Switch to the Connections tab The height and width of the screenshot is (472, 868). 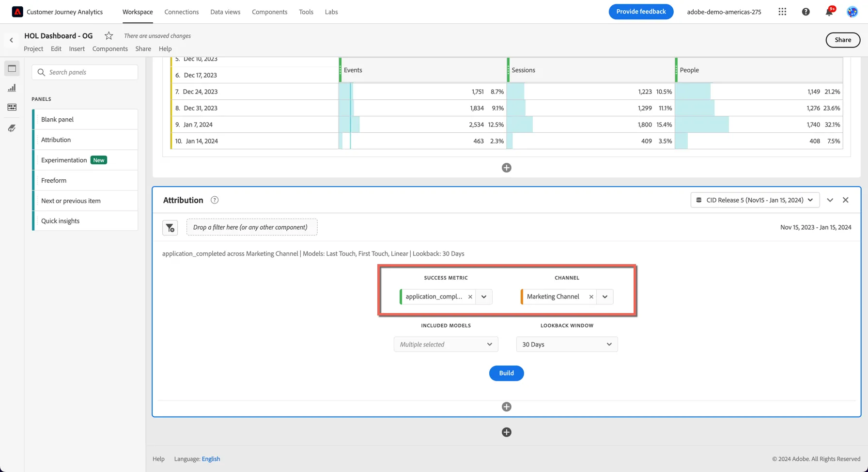[x=182, y=12]
